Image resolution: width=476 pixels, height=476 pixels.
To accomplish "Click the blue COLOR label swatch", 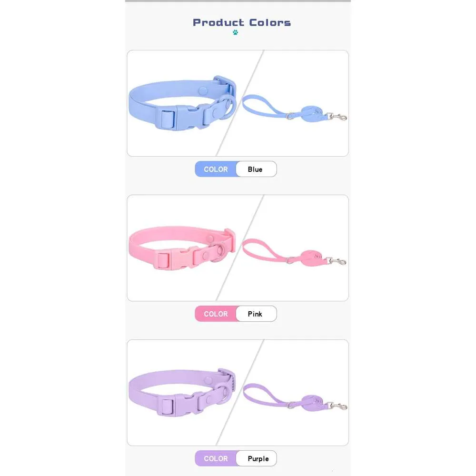I will [x=216, y=169].
